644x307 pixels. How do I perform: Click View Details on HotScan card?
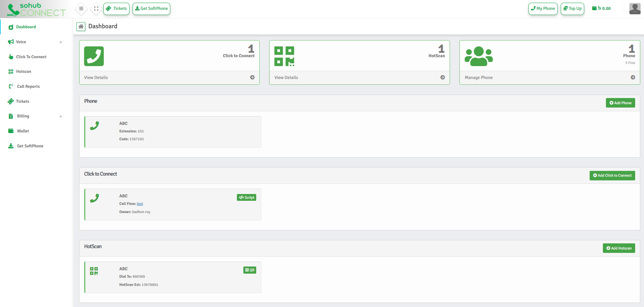(x=286, y=77)
